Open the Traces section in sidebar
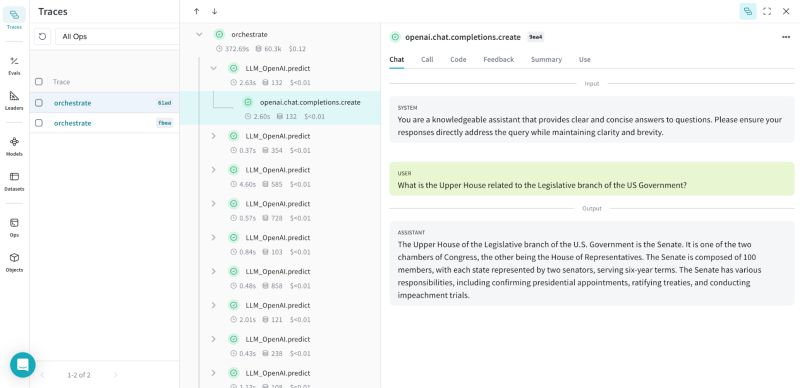This screenshot has width=800, height=388. [14, 18]
